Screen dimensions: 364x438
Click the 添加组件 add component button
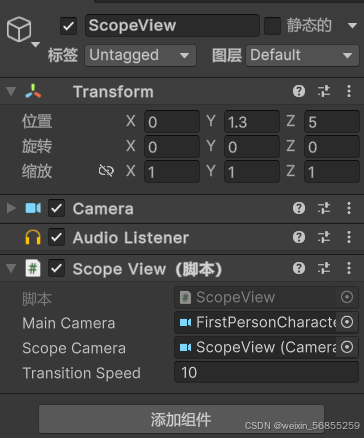(181, 419)
